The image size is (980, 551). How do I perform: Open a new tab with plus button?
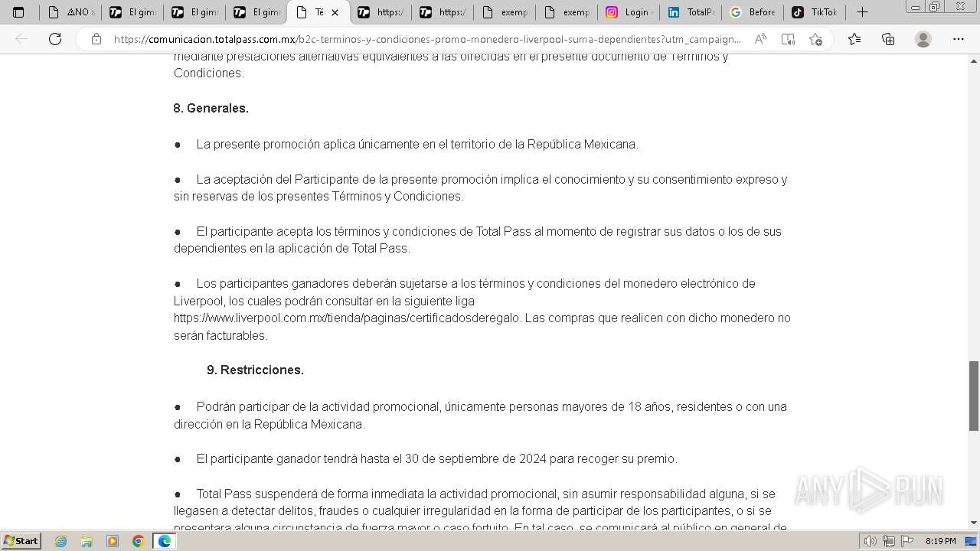click(x=862, y=12)
